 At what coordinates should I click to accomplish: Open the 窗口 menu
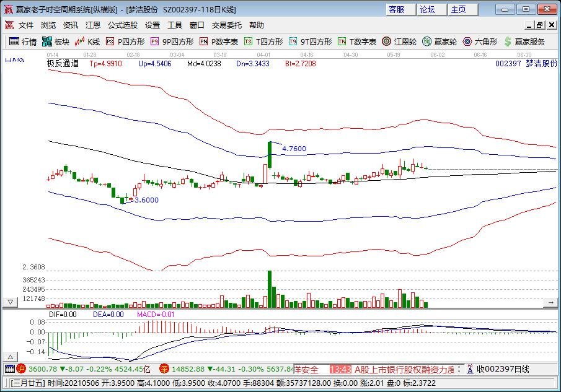click(197, 25)
